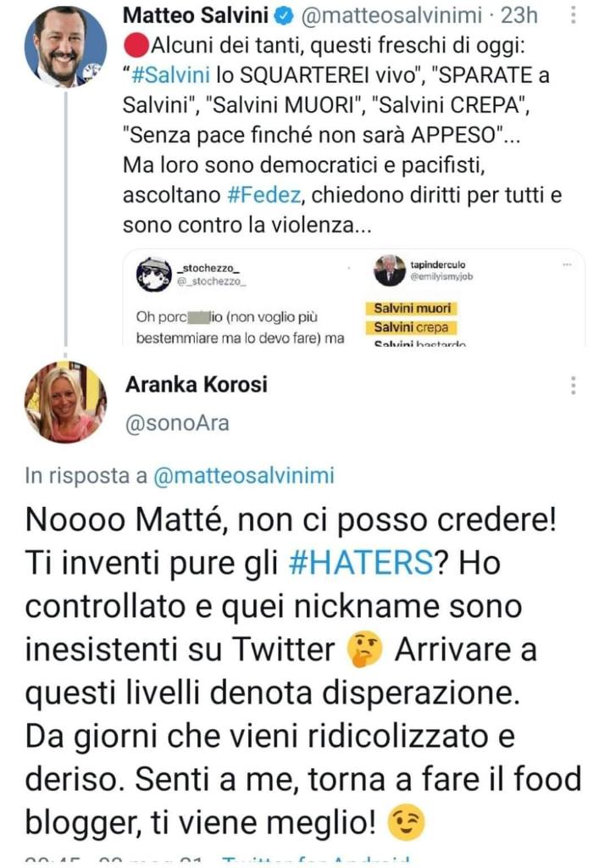This screenshot has width=610, height=868.
Task: Open Aranka Korosi's profile picture
Action: pyautogui.click(x=65, y=402)
